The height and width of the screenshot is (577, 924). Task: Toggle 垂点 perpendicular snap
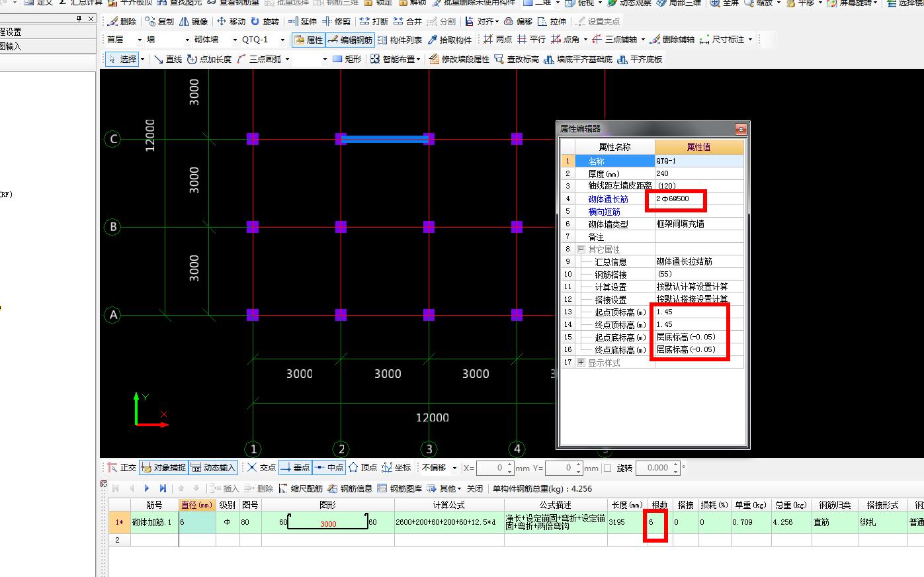pyautogui.click(x=295, y=467)
